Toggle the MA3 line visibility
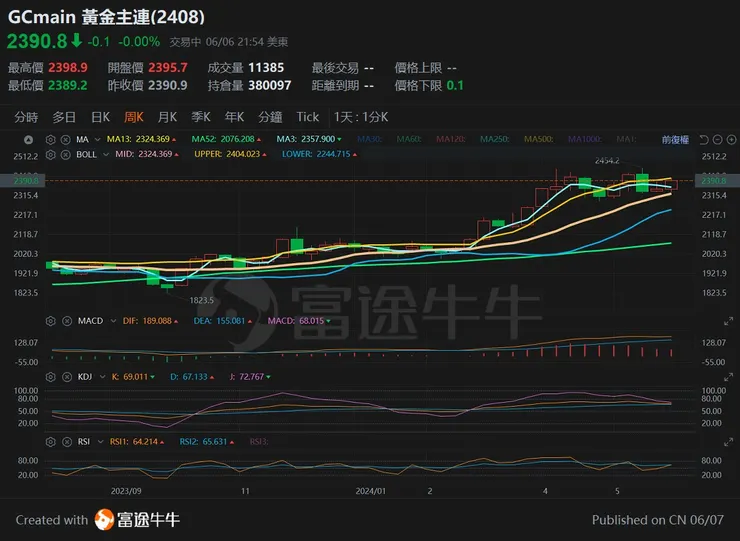The width and height of the screenshot is (740, 541). (309, 139)
